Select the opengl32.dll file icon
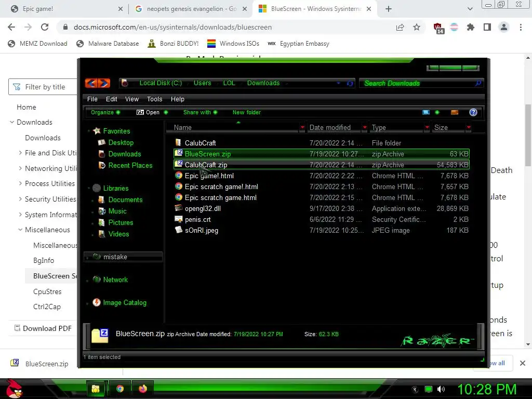This screenshot has width=532, height=399. coord(179,208)
